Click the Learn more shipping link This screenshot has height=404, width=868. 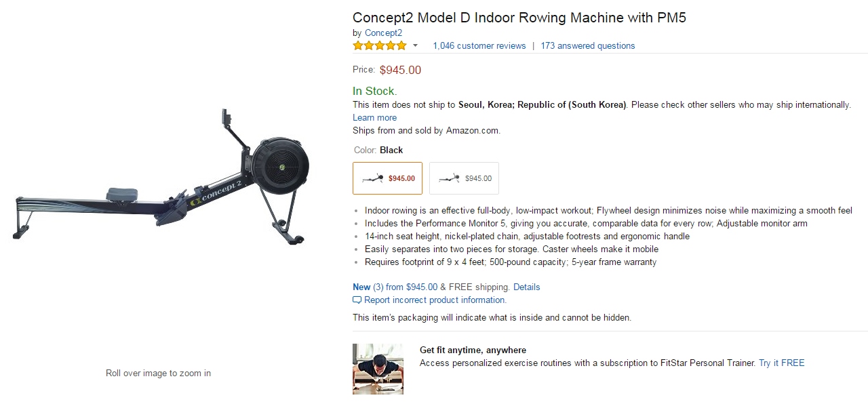point(374,117)
